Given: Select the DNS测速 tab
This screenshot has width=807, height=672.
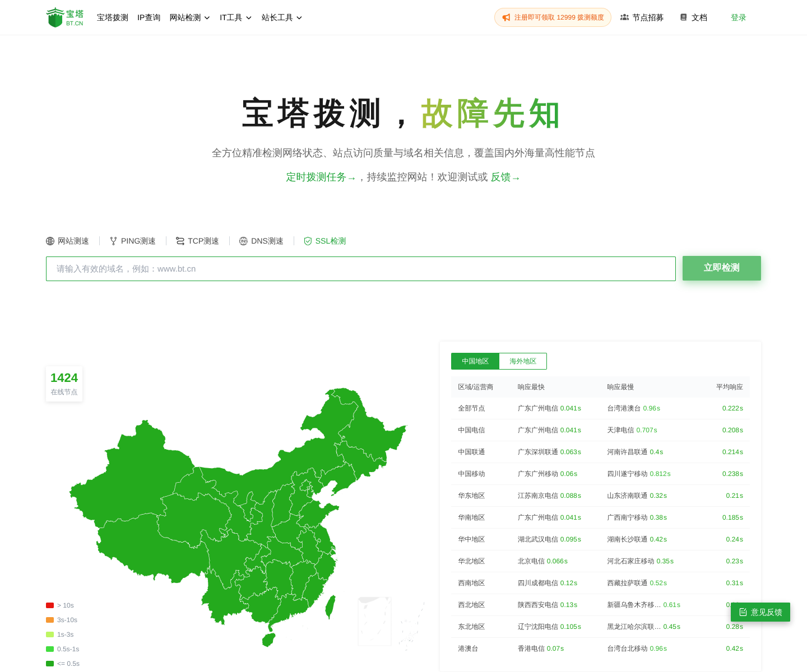Looking at the screenshot, I should pos(261,241).
